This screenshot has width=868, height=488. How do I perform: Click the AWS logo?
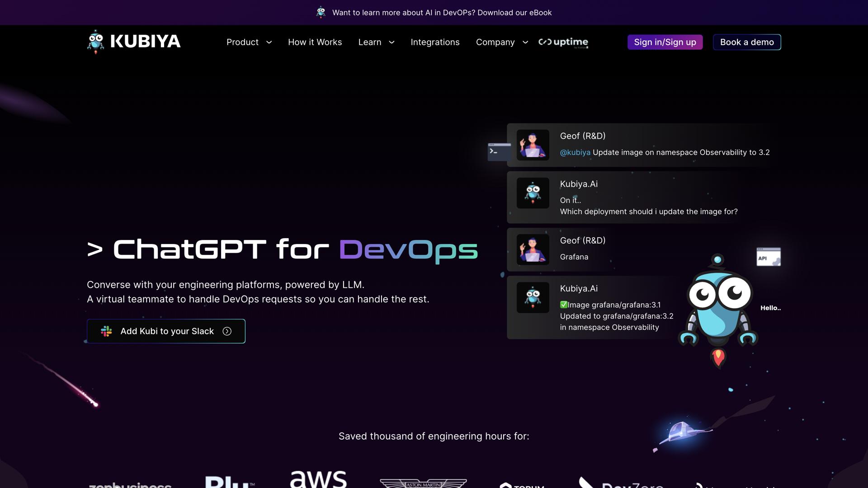pos(318,479)
